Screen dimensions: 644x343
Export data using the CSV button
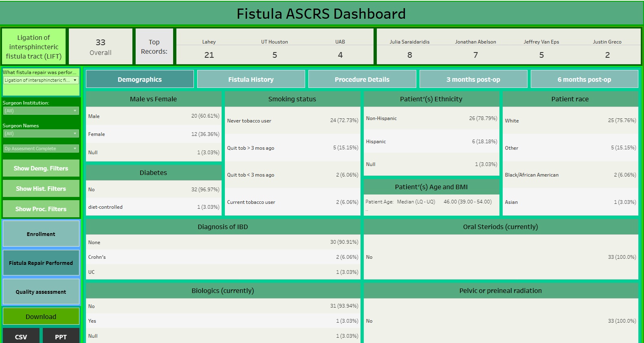[x=21, y=336]
